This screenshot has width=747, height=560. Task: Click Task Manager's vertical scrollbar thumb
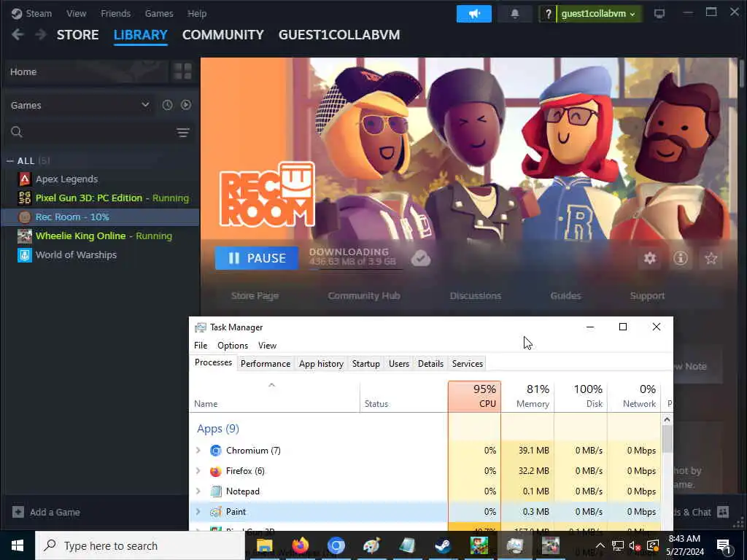point(667,439)
